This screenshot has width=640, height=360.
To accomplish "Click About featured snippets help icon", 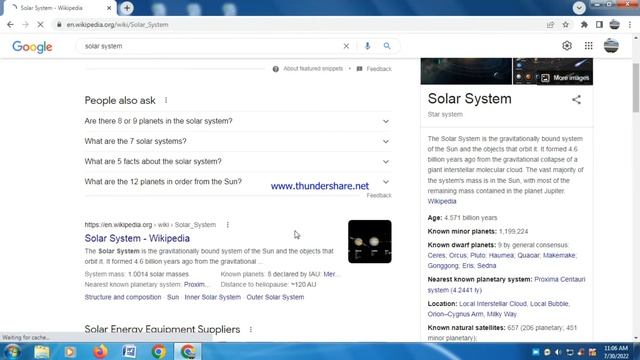I will 276,69.
